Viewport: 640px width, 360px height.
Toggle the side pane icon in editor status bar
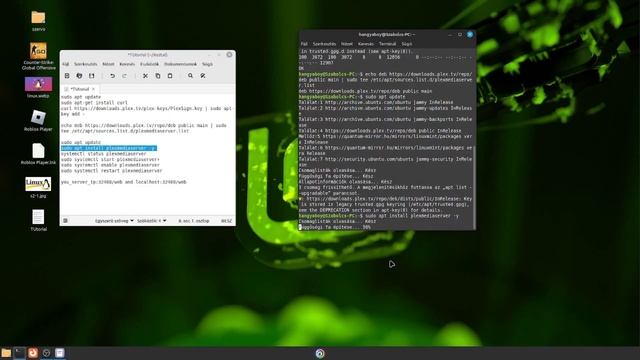65,221
